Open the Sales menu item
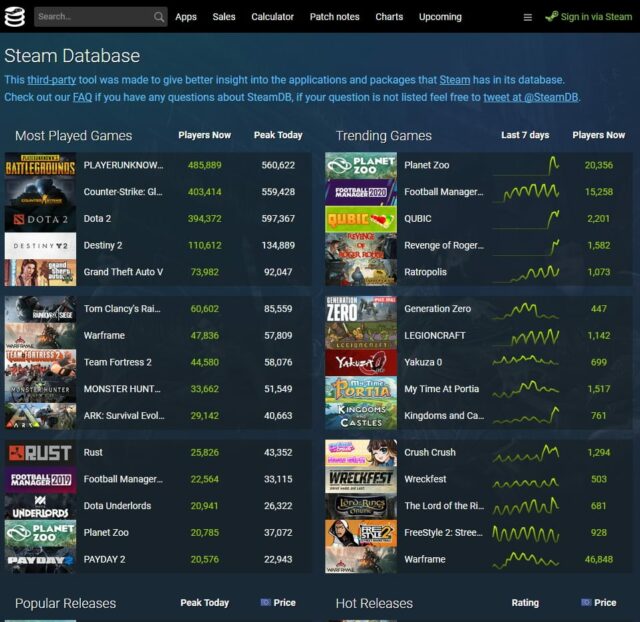 224,17
